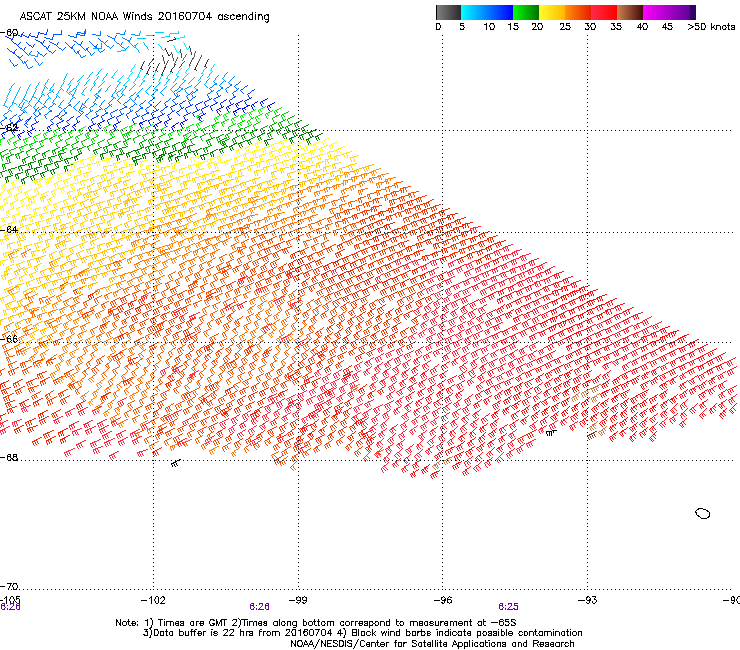Image resolution: width=740 pixels, height=650 pixels.
Task: Click the '40' label on the color scale
Action: [x=642, y=27]
